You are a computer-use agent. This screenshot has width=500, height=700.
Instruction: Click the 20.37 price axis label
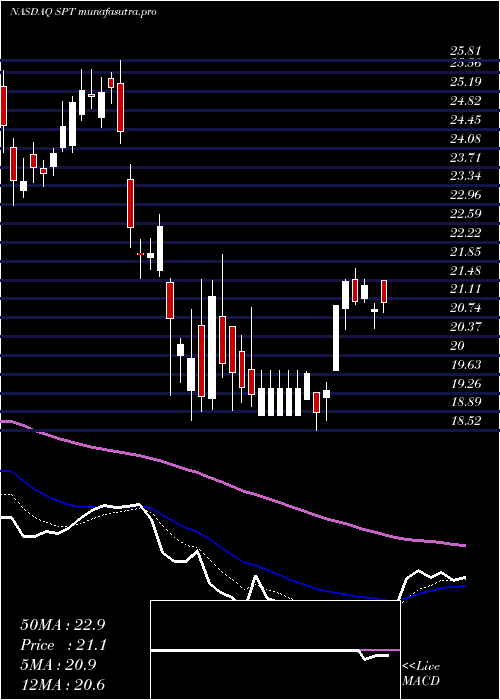point(465,326)
